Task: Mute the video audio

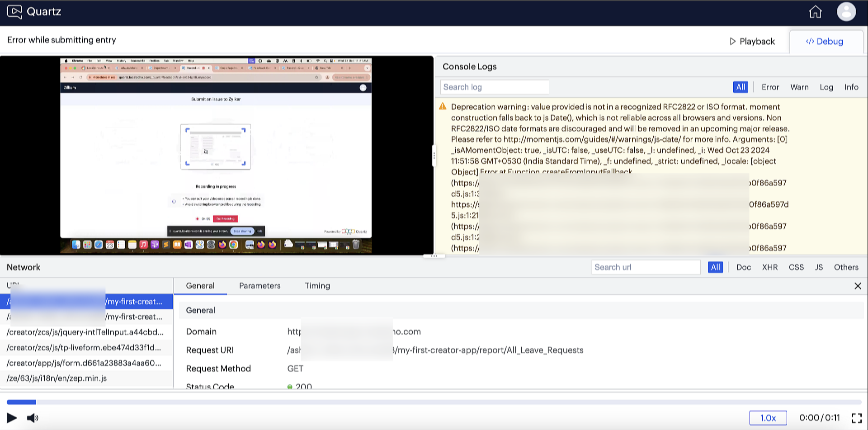Action: tap(33, 418)
